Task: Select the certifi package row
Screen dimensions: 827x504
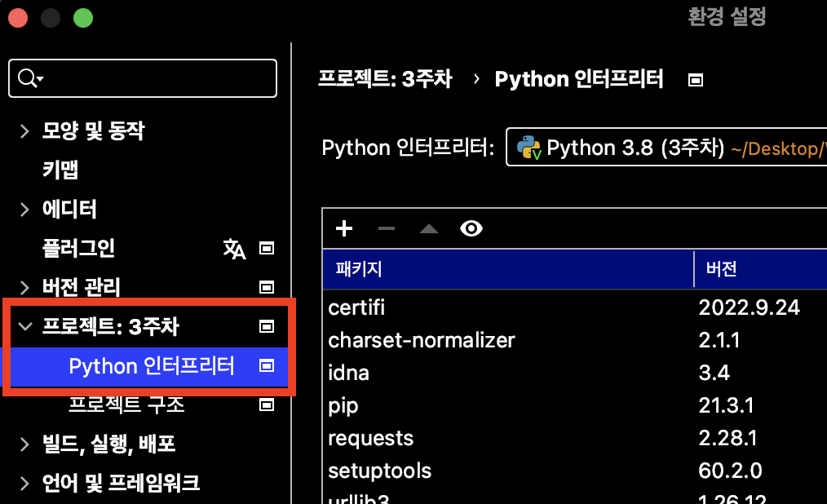Action: (x=574, y=307)
